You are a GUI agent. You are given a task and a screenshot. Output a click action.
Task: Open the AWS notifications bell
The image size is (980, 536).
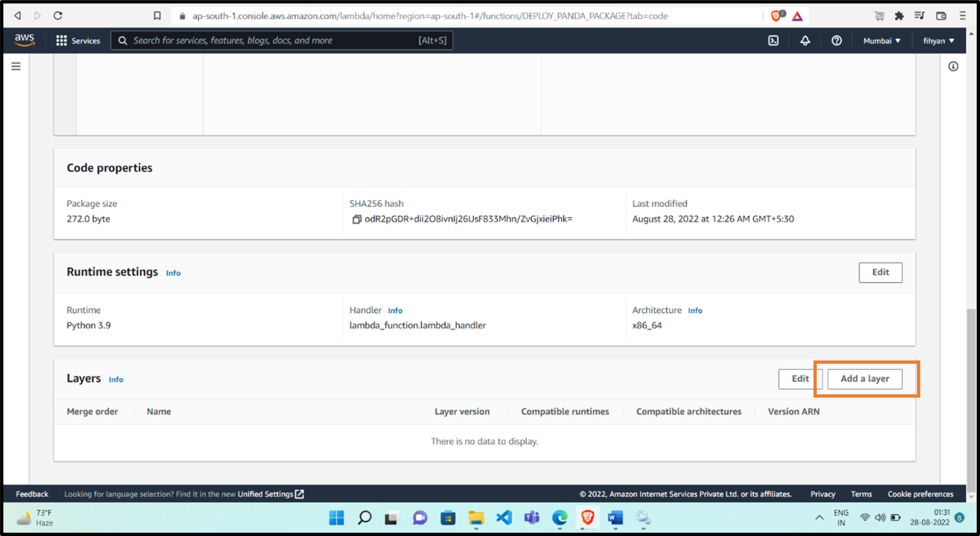(x=805, y=40)
